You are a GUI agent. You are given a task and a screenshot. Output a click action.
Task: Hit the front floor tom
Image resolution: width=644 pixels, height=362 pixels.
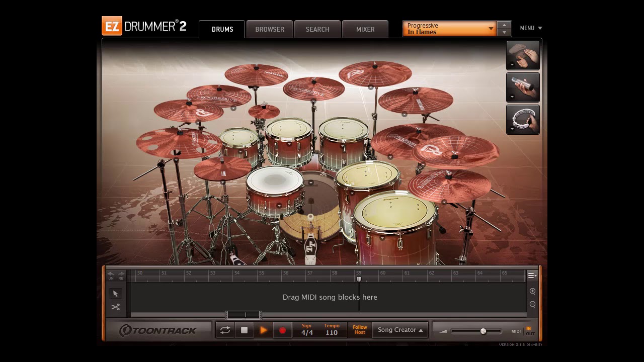coord(395,211)
